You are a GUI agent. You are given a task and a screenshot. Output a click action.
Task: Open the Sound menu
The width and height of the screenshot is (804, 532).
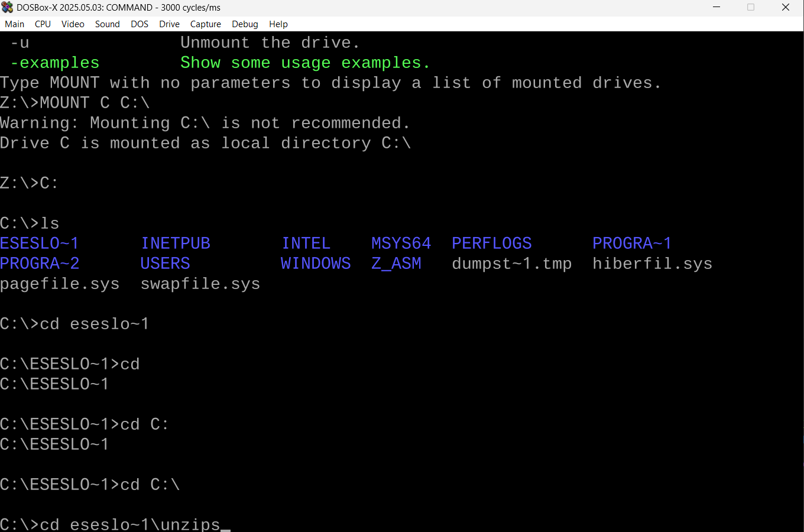[x=107, y=24]
